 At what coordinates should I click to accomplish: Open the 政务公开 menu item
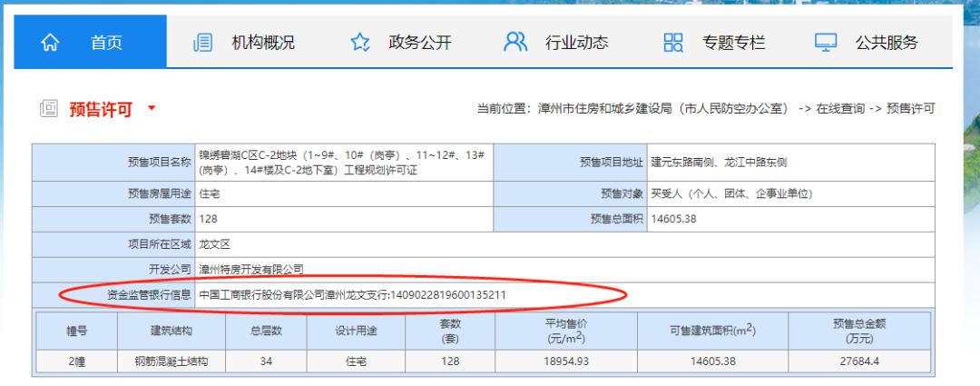pos(420,43)
